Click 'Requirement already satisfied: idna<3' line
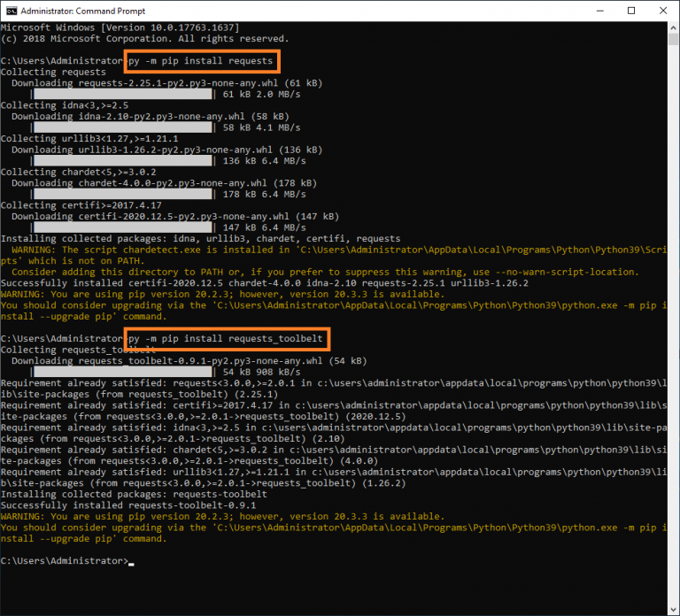This screenshot has width=680, height=616. pos(334,433)
